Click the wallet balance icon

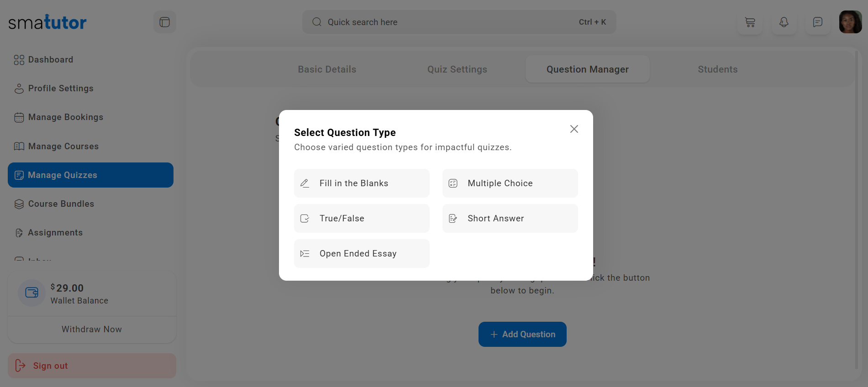coord(32,293)
